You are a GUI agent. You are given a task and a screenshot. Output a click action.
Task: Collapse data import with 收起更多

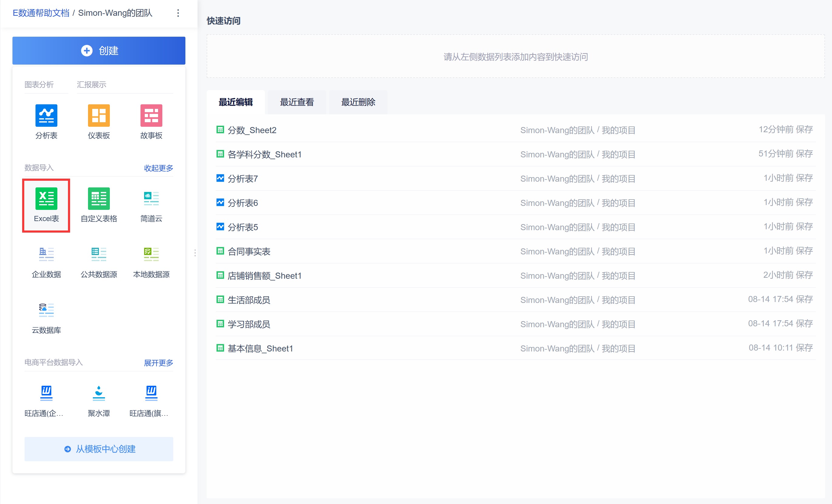click(158, 168)
